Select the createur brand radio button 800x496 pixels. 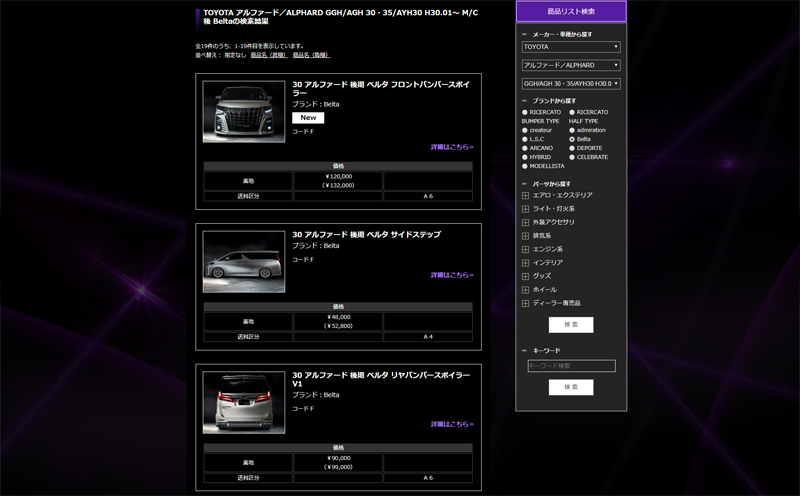524,130
